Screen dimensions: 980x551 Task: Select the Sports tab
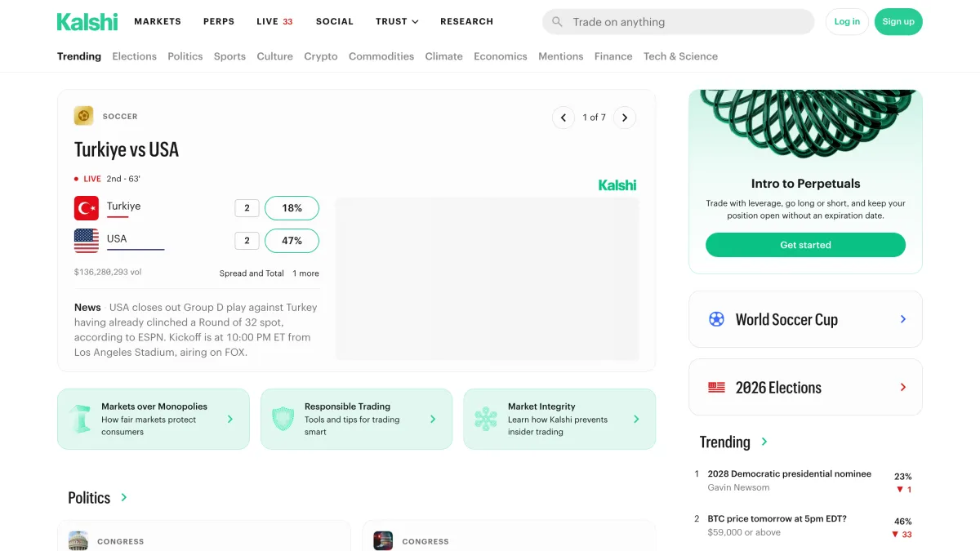[x=229, y=56]
